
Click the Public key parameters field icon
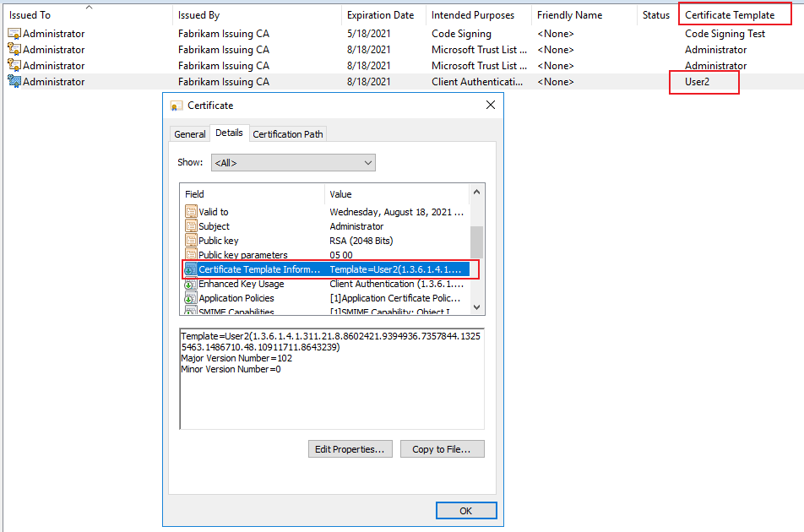coord(192,254)
